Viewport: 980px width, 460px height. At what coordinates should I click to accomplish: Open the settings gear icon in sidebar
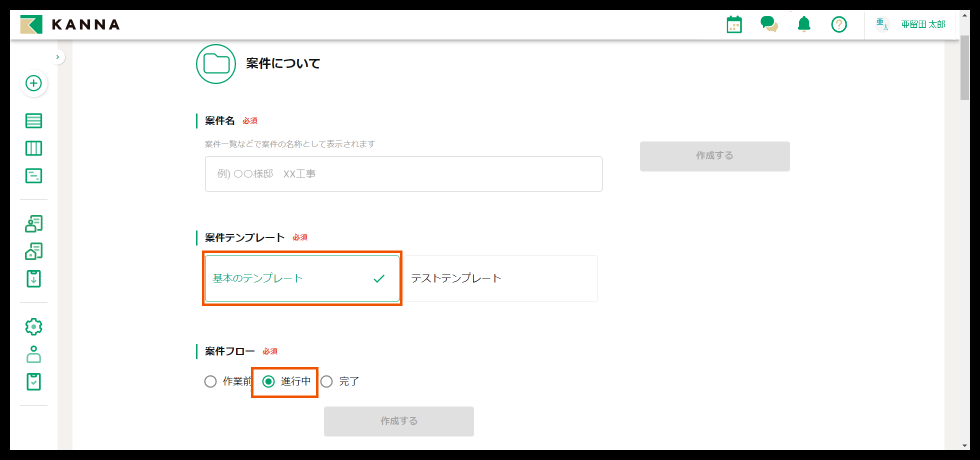point(33,326)
